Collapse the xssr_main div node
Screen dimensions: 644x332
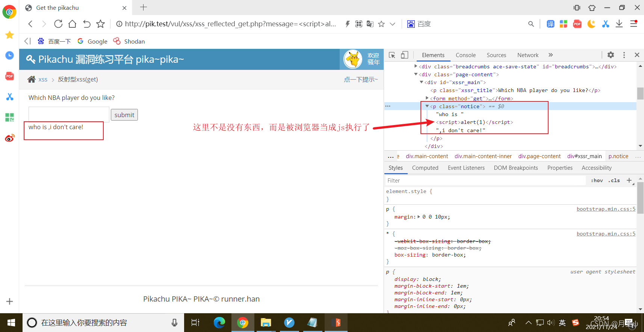[422, 82]
